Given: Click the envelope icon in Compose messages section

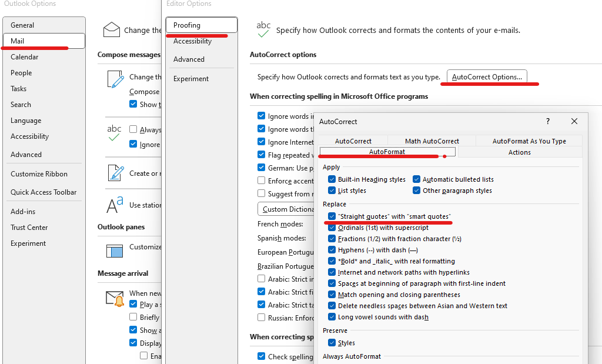Looking at the screenshot, I should 112,28.
